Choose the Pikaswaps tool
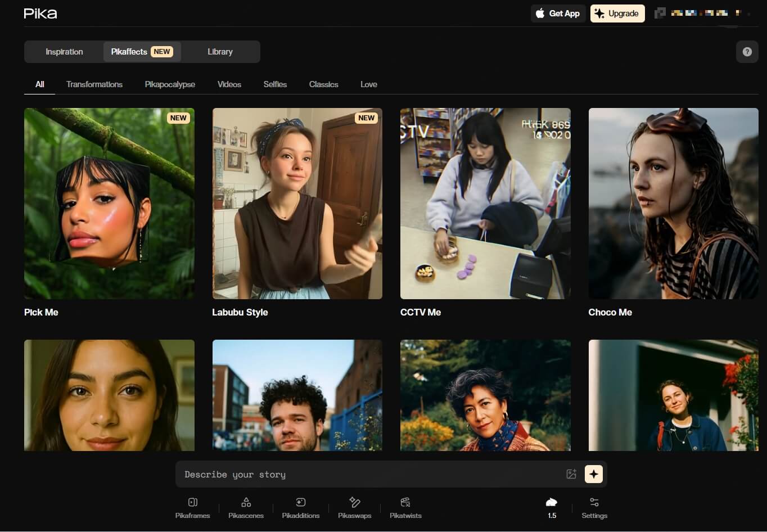Screen dimensions: 767x532 click(354, 507)
